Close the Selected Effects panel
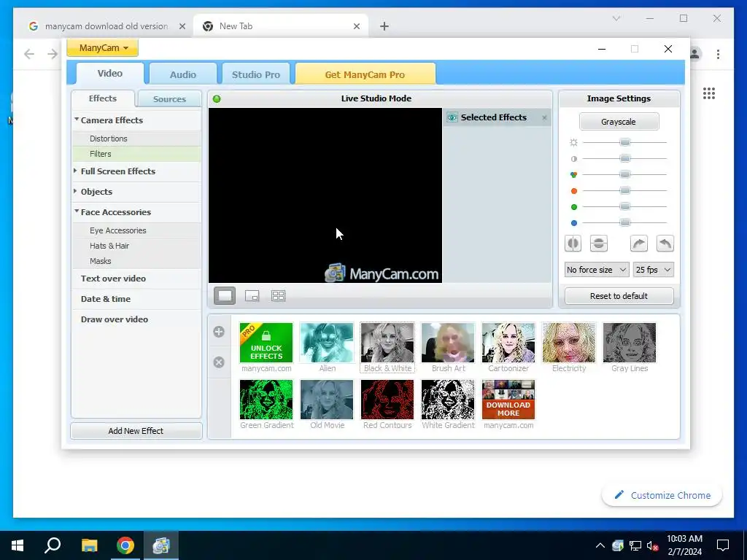 click(x=544, y=117)
